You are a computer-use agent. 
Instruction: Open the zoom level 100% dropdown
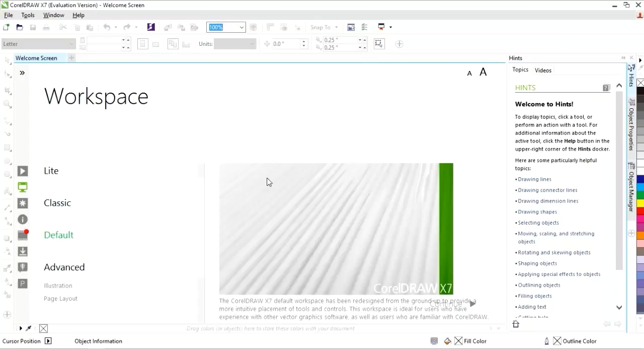click(x=242, y=27)
